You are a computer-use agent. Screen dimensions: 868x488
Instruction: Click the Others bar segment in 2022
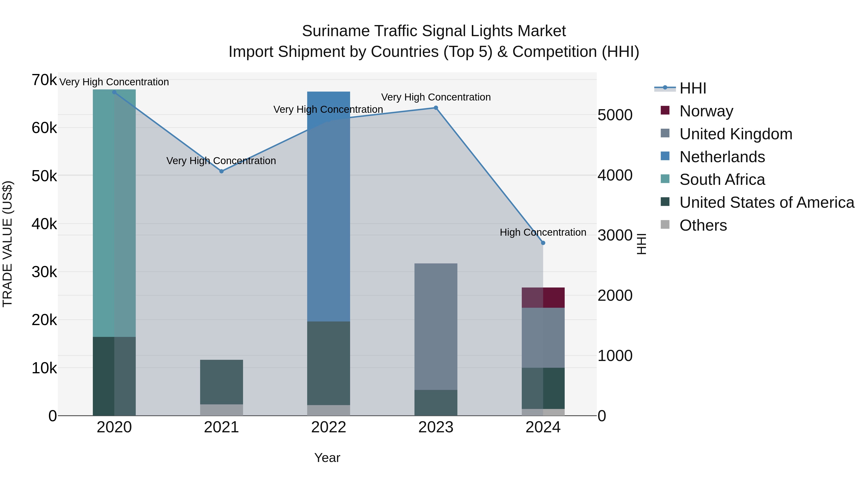pos(329,410)
